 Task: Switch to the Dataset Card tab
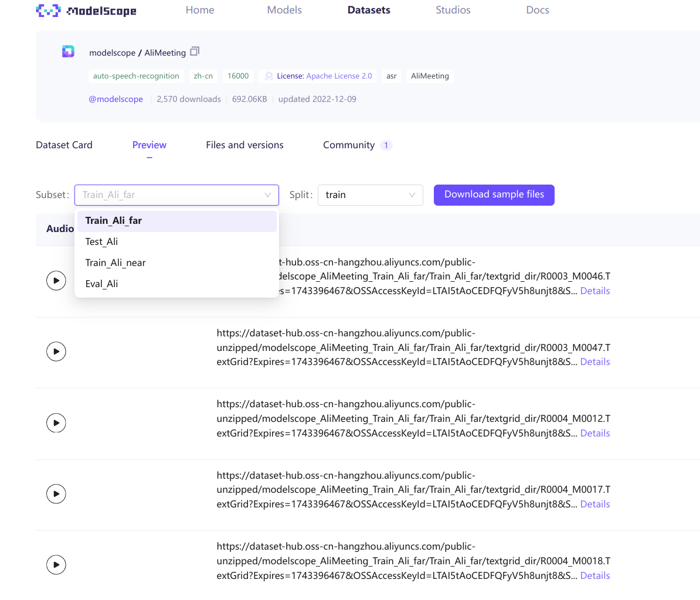64,145
